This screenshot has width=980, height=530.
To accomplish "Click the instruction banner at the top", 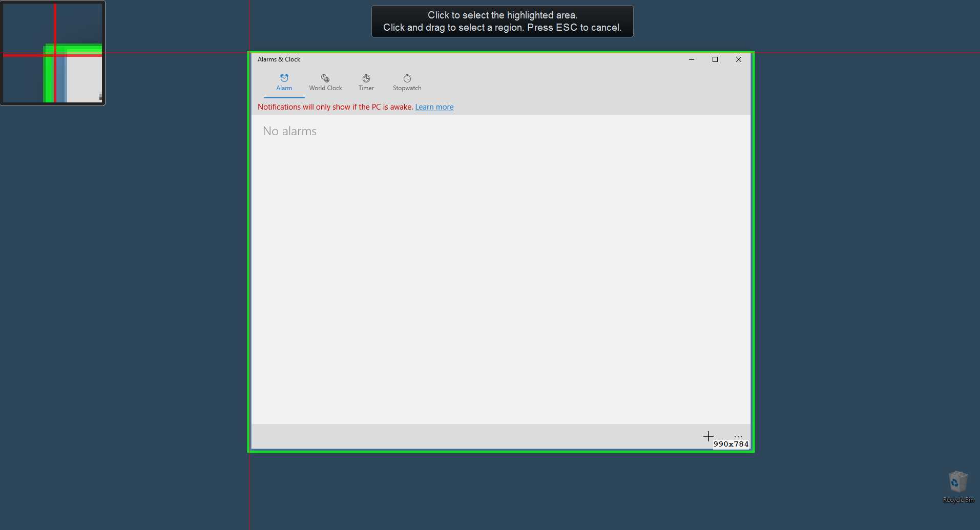I will point(502,21).
